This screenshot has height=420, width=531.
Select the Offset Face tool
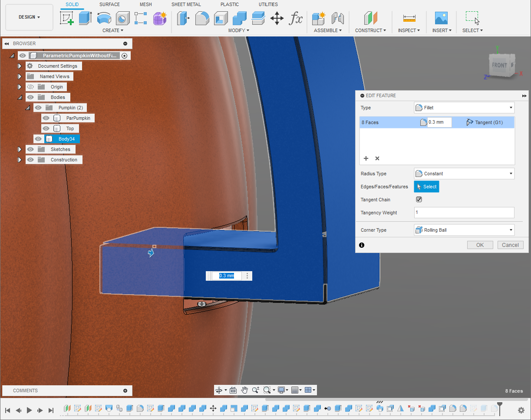(x=258, y=18)
